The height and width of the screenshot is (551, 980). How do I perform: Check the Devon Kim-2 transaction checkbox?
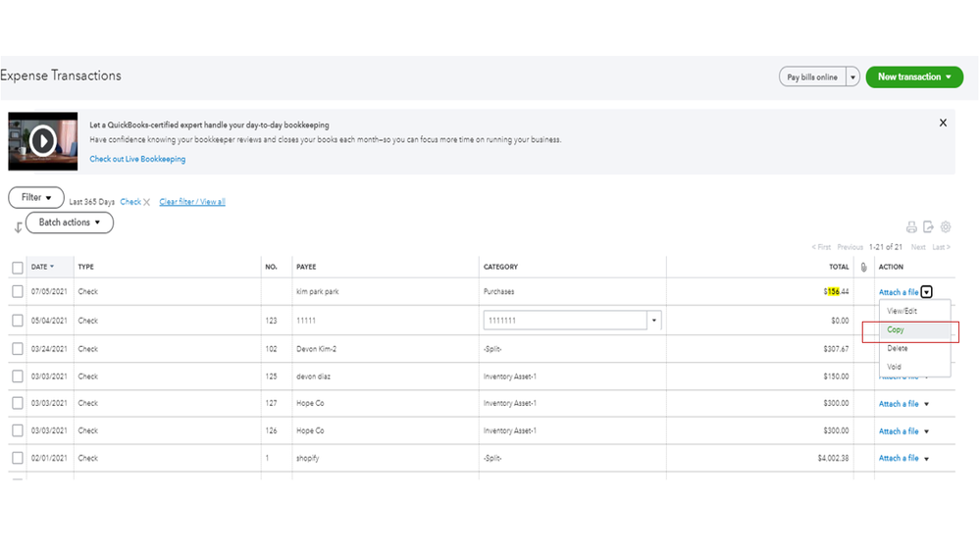tap(18, 348)
